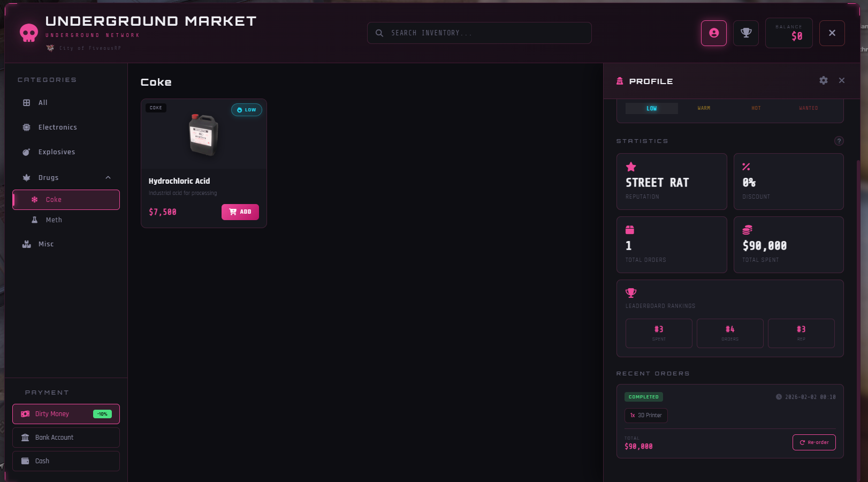Click the All grid icon
868x482 pixels.
point(27,103)
